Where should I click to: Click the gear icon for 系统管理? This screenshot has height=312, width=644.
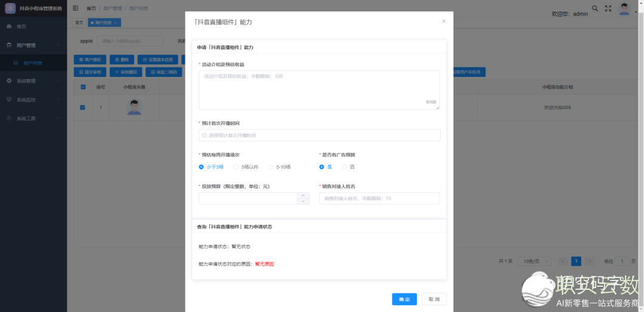point(9,81)
